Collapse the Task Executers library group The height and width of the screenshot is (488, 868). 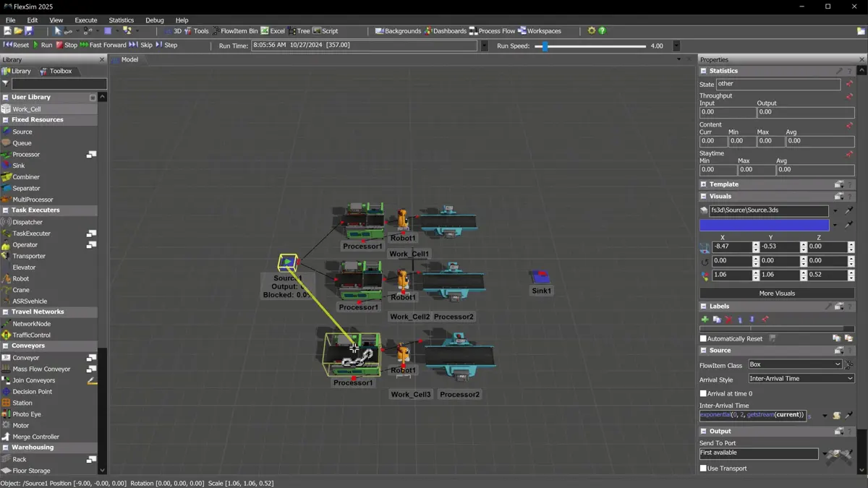click(x=6, y=210)
